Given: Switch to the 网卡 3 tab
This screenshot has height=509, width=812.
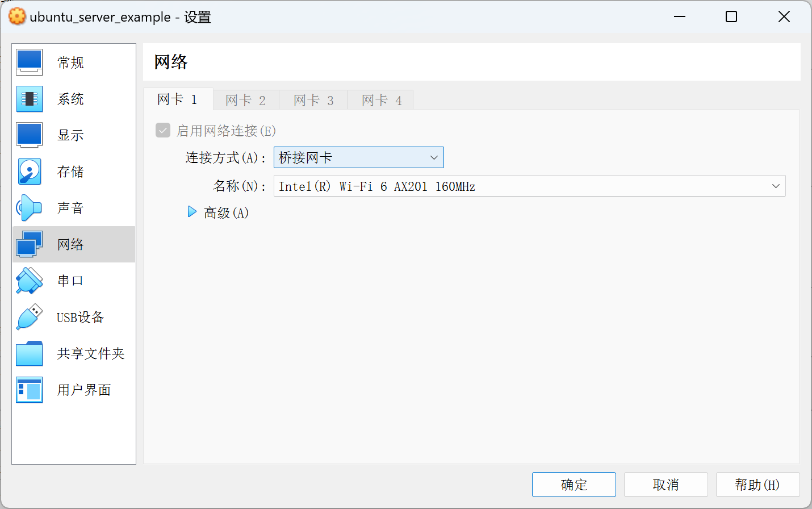Looking at the screenshot, I should point(313,101).
